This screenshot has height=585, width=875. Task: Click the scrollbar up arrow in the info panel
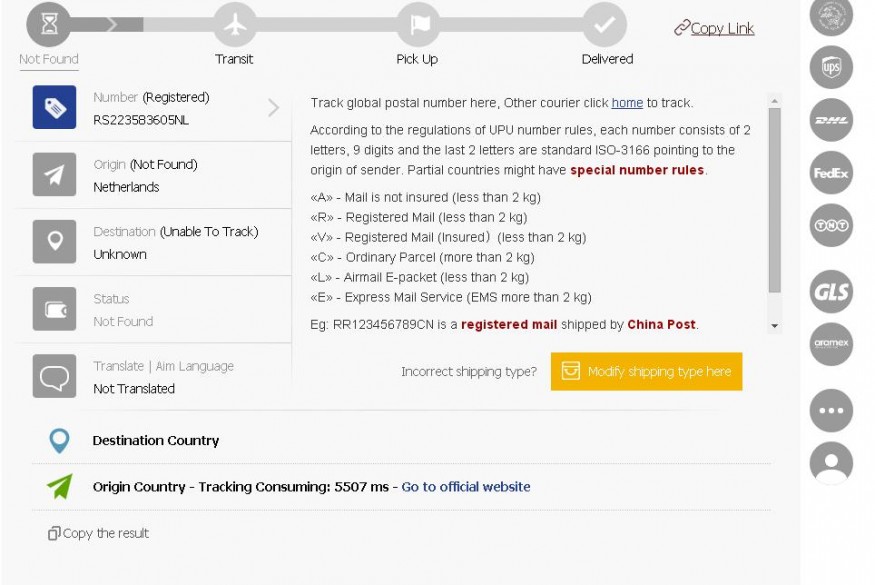(x=775, y=101)
